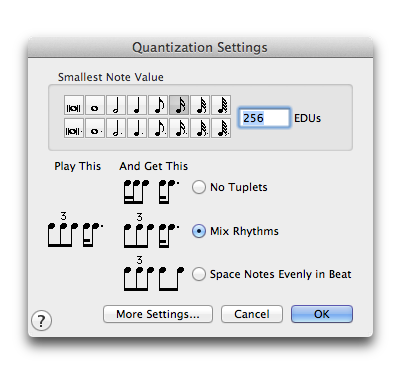The height and width of the screenshot is (373, 401).
Task: Select the dotted eighth note value
Action: tap(158, 128)
